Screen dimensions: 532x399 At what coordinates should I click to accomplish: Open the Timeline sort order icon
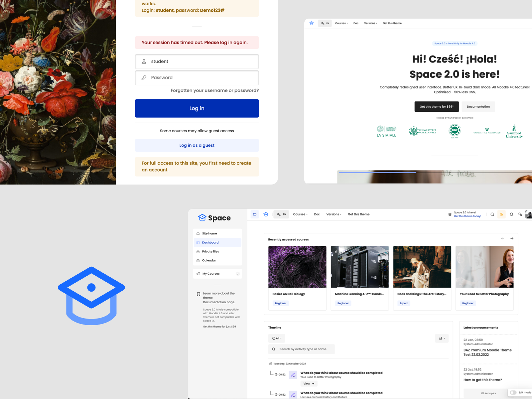click(442, 338)
